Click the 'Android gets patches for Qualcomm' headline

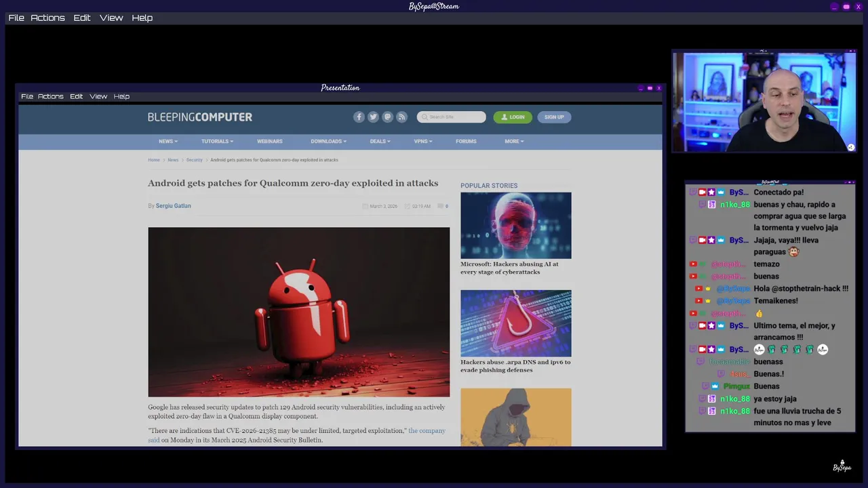(293, 183)
